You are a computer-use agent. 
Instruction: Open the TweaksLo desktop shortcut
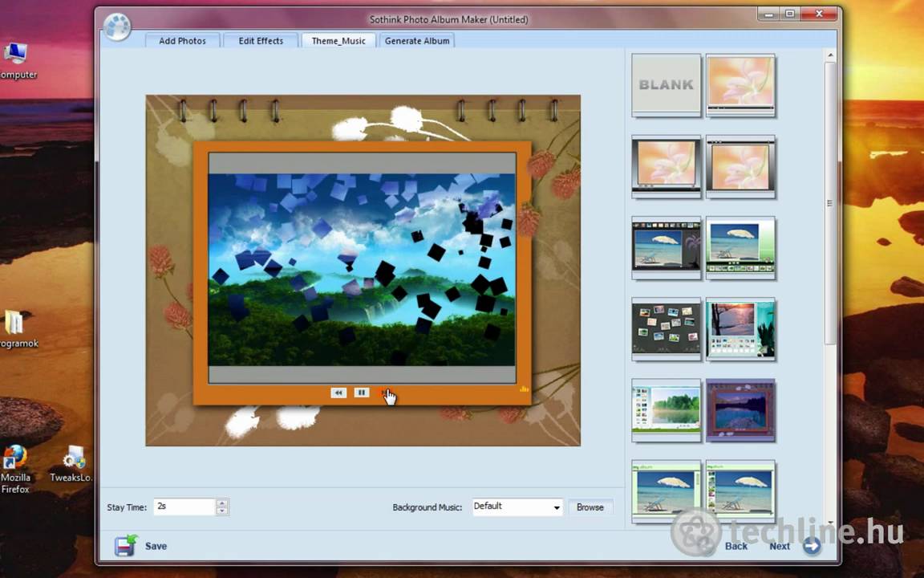pyautogui.click(x=72, y=464)
